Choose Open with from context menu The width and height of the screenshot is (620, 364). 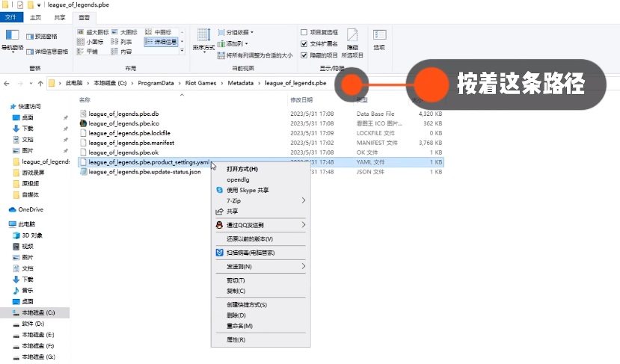[260, 169]
